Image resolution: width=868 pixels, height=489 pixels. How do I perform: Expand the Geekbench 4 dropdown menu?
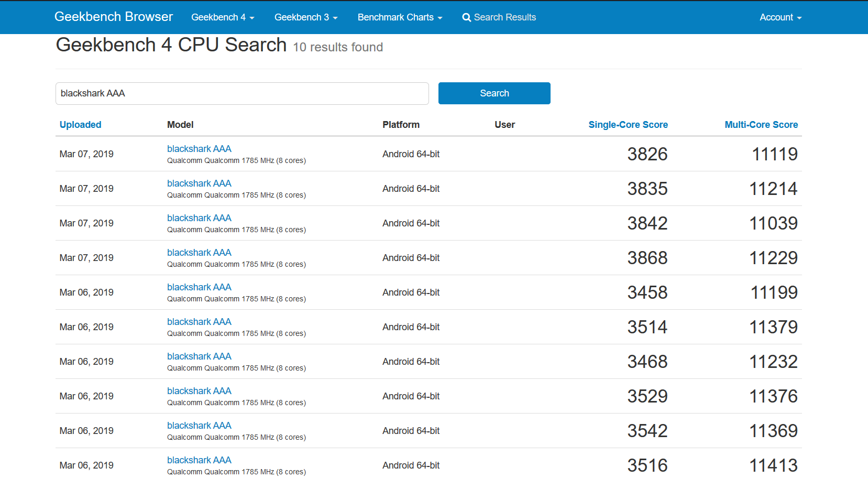223,17
